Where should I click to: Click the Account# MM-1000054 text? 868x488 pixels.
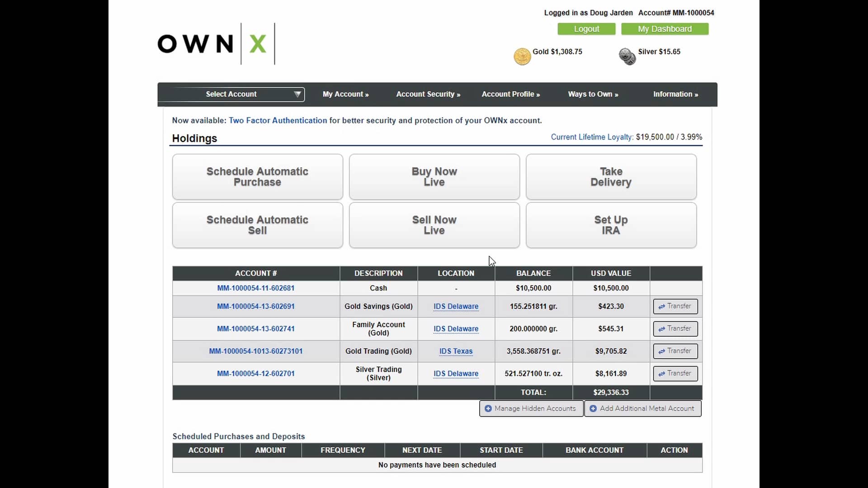676,13
